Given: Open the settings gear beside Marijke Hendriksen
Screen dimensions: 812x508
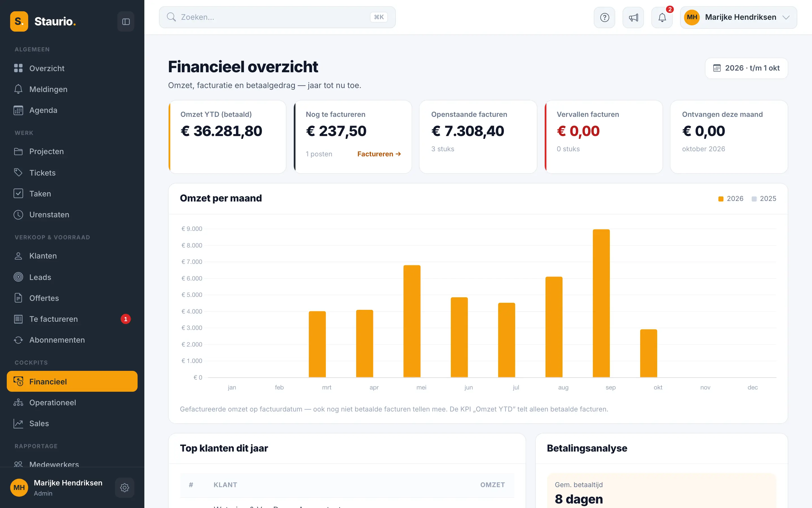Looking at the screenshot, I should point(125,487).
